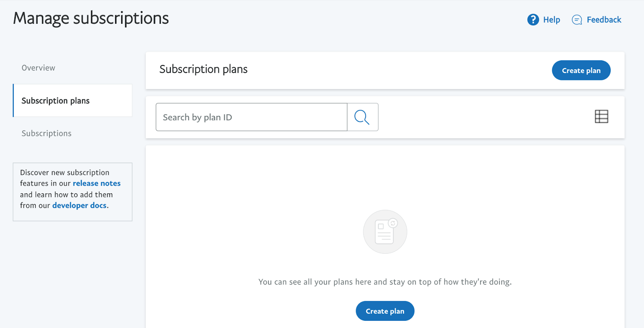Click the 'Discover new subscription' info box text
Image resolution: width=644 pixels, height=328 pixels.
[65, 172]
